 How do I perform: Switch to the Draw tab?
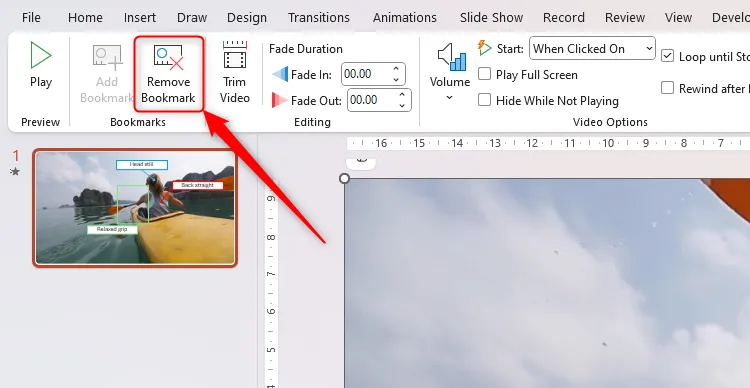point(192,18)
